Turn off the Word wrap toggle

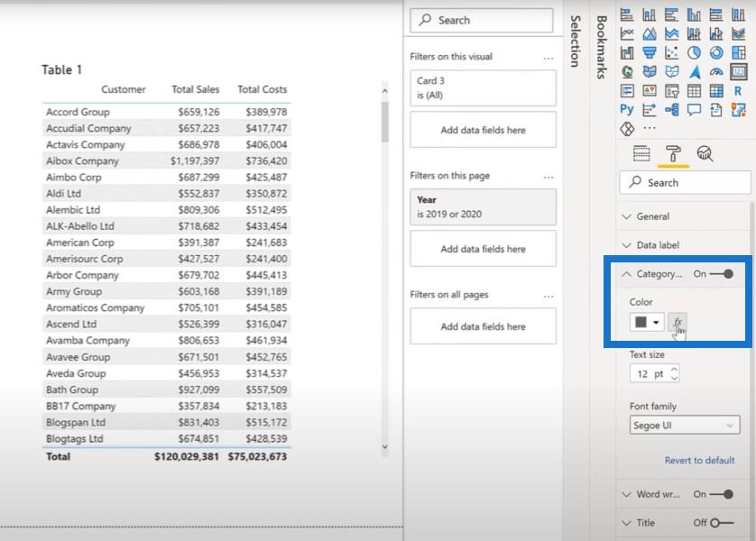(722, 494)
